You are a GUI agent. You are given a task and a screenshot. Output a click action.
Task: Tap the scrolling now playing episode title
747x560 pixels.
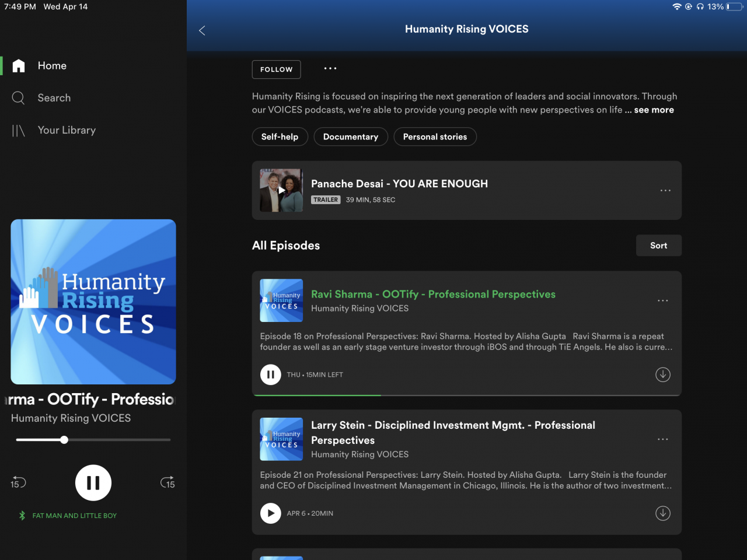(90, 400)
